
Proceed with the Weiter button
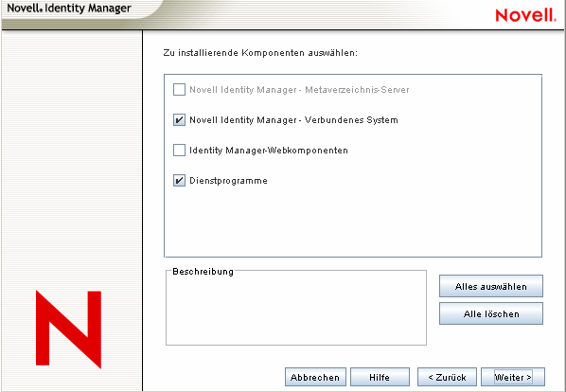pos(513,377)
